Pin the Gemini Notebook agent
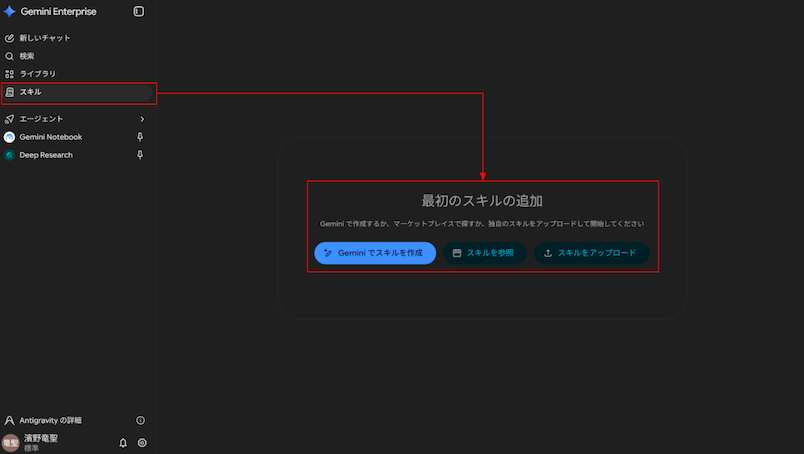Image resolution: width=804 pixels, height=454 pixels. (140, 137)
